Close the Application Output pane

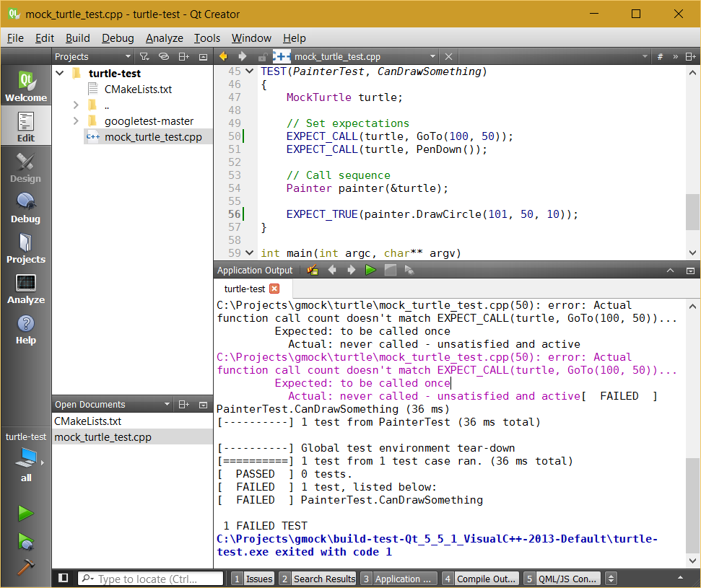[x=690, y=271]
